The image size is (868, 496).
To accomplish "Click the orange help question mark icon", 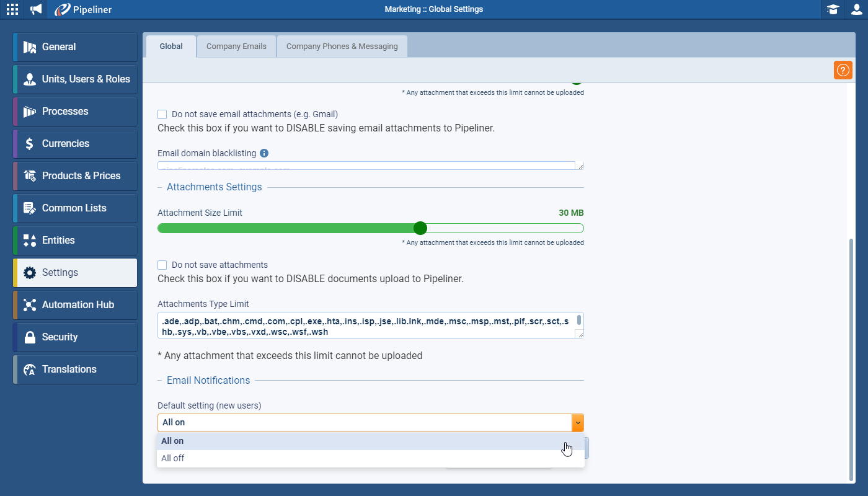I will coord(843,71).
